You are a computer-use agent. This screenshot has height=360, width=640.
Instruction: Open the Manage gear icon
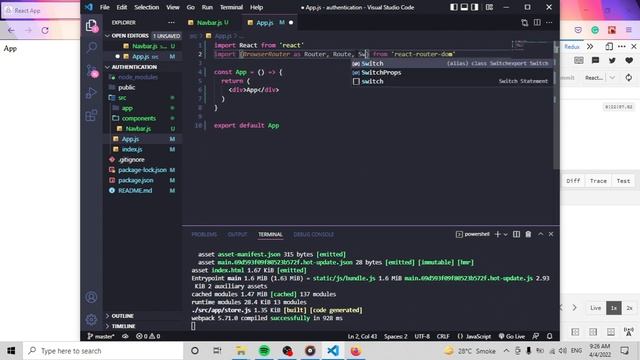[x=91, y=319]
